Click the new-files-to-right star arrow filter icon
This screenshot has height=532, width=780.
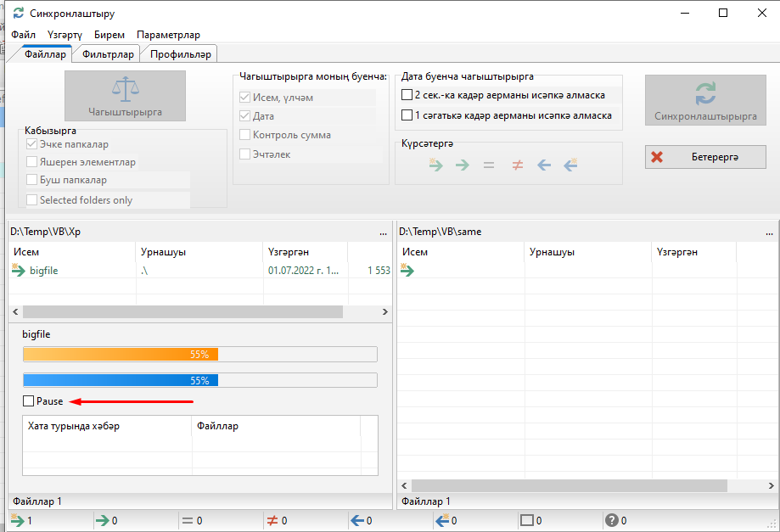point(435,165)
